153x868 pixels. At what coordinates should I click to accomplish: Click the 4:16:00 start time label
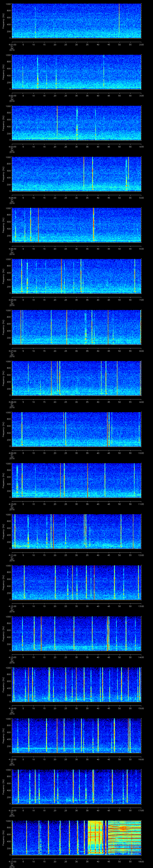click(x=12, y=810)
